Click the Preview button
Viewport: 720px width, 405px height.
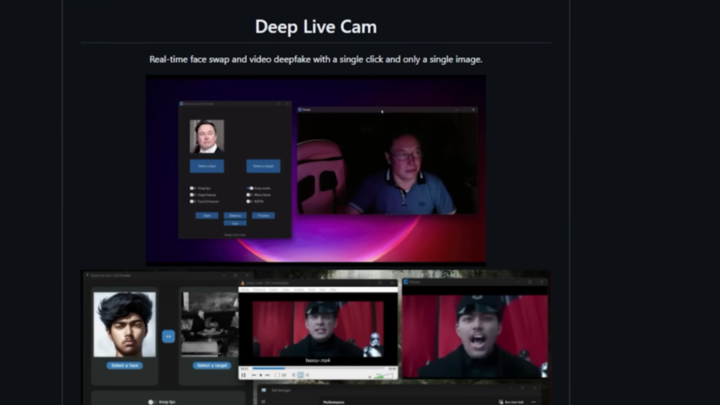(x=263, y=215)
